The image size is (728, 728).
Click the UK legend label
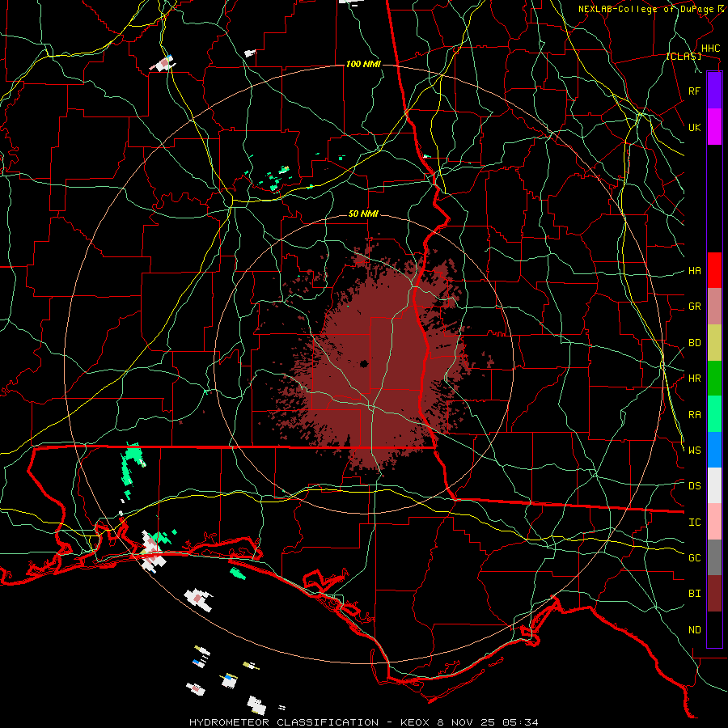tap(695, 127)
